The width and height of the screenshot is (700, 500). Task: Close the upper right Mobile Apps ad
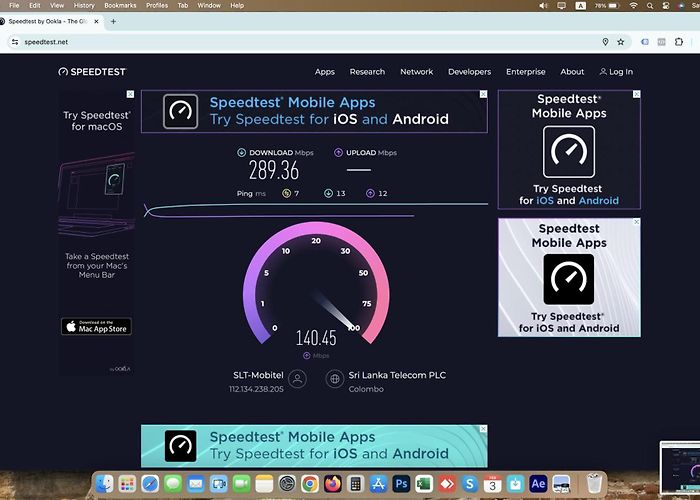coord(637,94)
